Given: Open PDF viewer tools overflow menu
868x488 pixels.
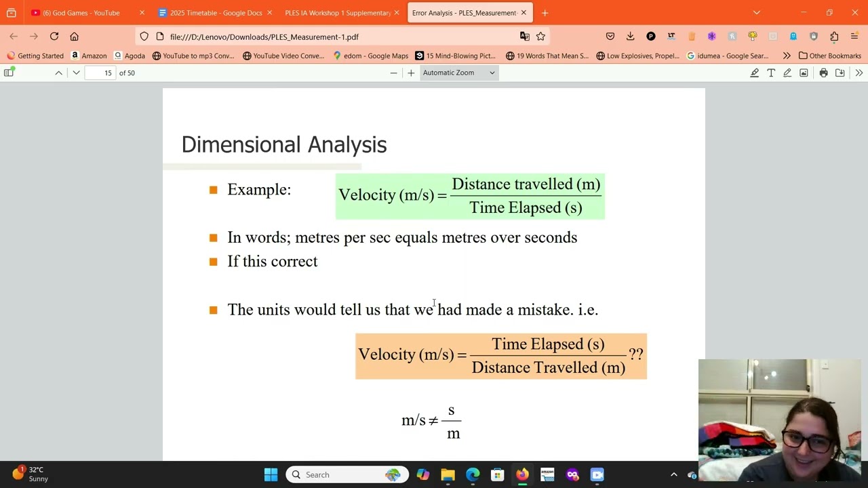Looking at the screenshot, I should point(859,73).
